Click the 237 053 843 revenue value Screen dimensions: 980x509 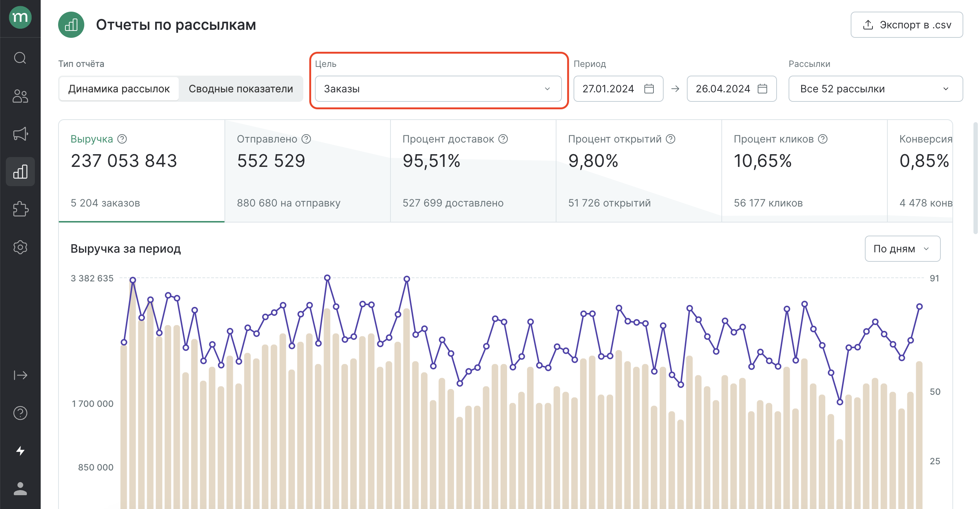124,161
